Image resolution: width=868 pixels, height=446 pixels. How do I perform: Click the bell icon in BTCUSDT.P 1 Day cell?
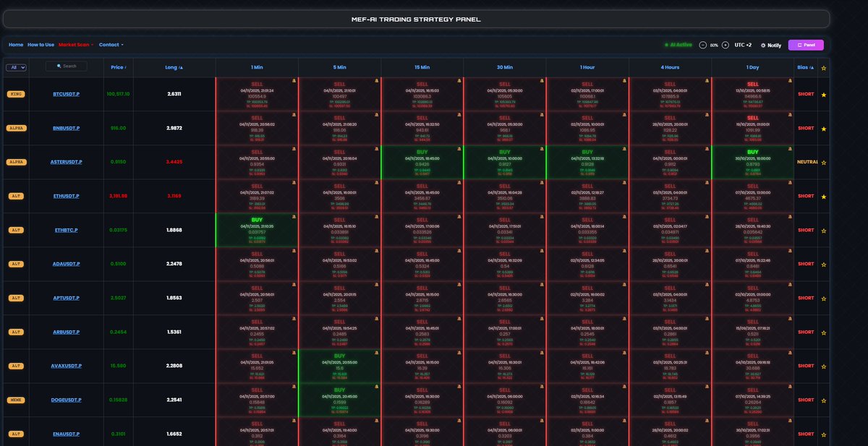790,81
